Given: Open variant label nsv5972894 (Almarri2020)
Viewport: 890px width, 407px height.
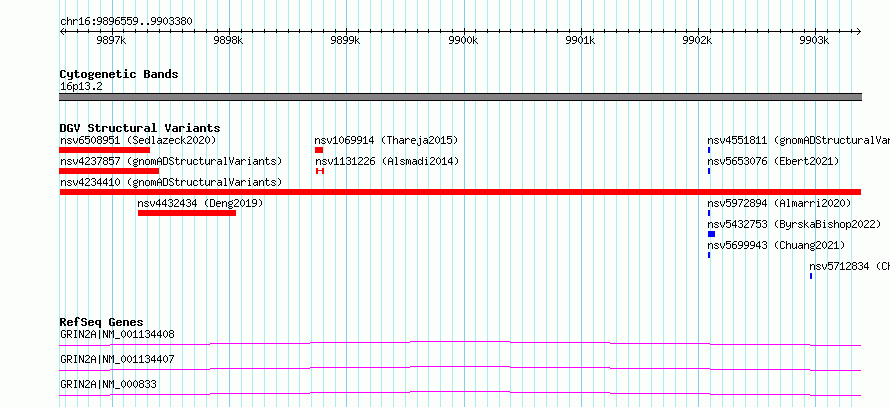Looking at the screenshot, I should click(779, 203).
